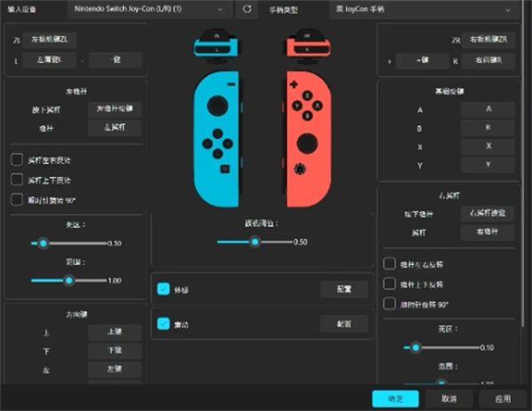The width and height of the screenshot is (532, 411).
Task: Click the apply (应用) button
Action: [503, 399]
